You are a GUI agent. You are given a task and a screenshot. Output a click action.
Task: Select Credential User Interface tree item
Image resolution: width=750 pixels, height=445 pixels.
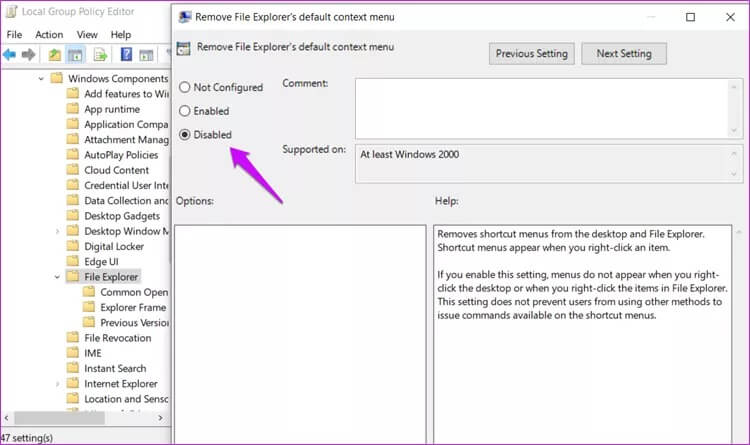(126, 185)
